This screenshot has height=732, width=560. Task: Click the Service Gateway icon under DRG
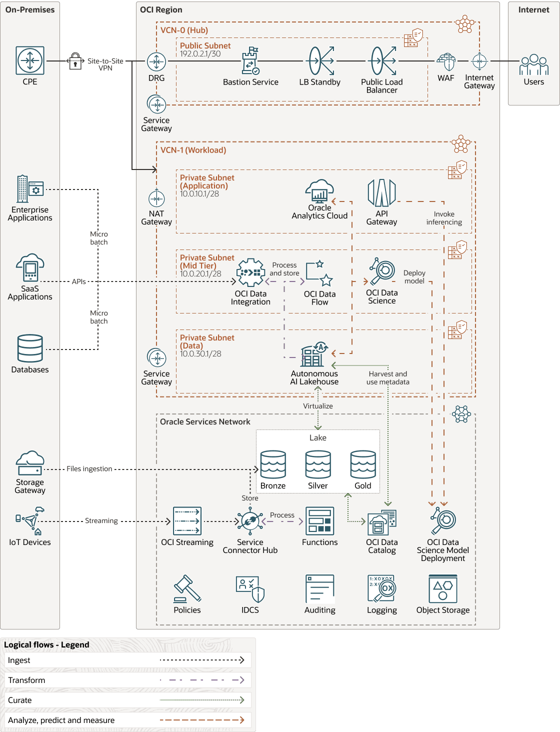pyautogui.click(x=156, y=104)
